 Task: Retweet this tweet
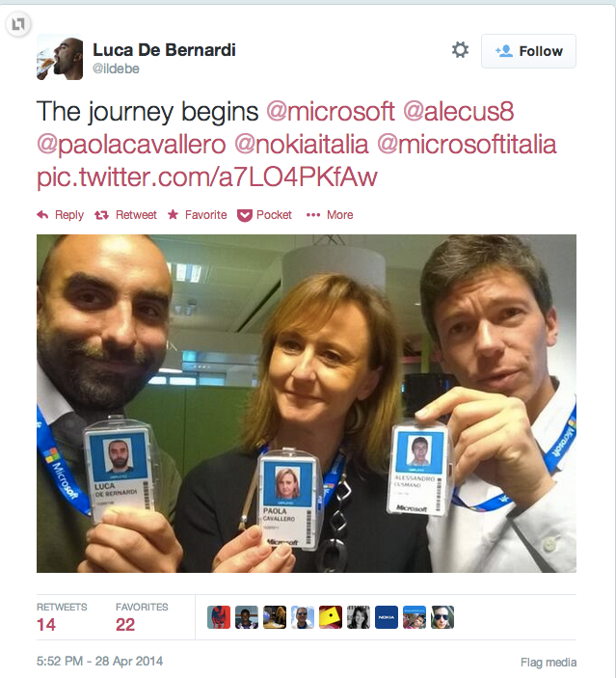pos(125,215)
